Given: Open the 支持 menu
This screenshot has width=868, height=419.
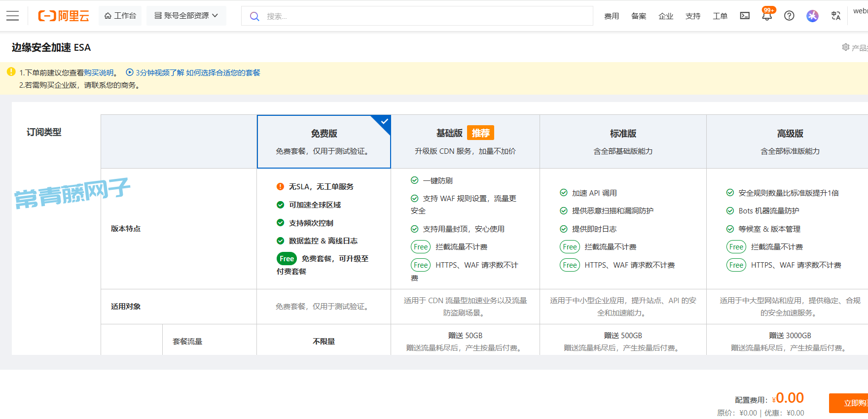Looking at the screenshot, I should coord(693,16).
